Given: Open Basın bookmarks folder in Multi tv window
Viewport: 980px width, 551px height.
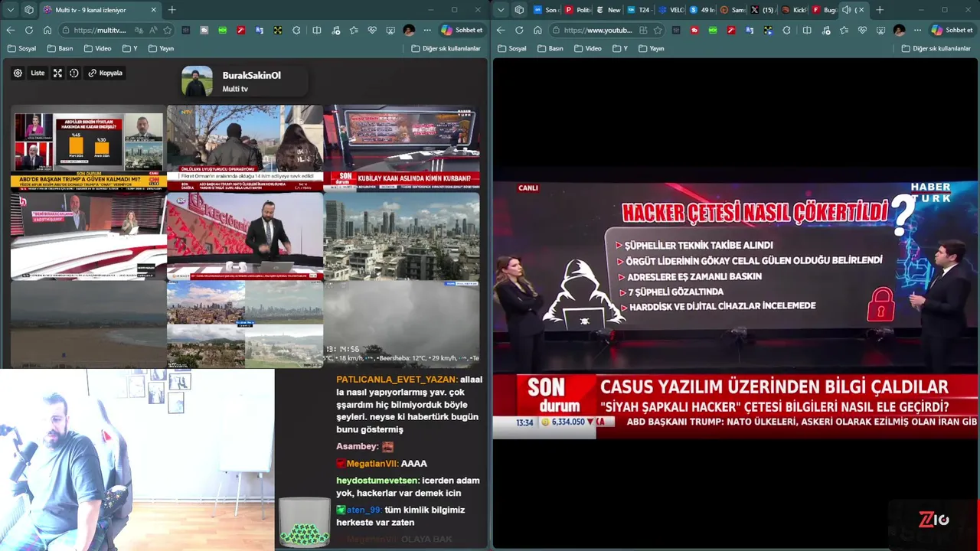Looking at the screenshot, I should pyautogui.click(x=60, y=48).
